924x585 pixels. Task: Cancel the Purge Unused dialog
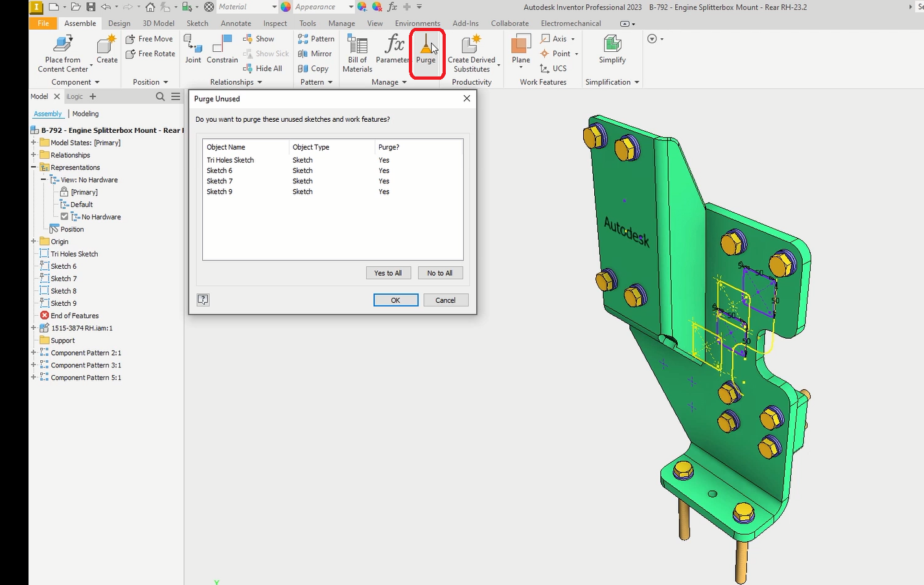[x=446, y=300]
